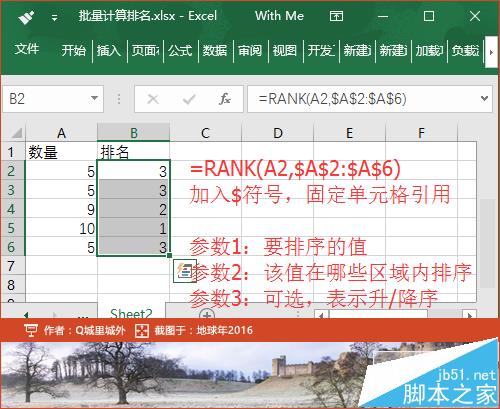Image resolution: width=500 pixels, height=409 pixels.
Task: Select column B header
Action: click(x=134, y=133)
